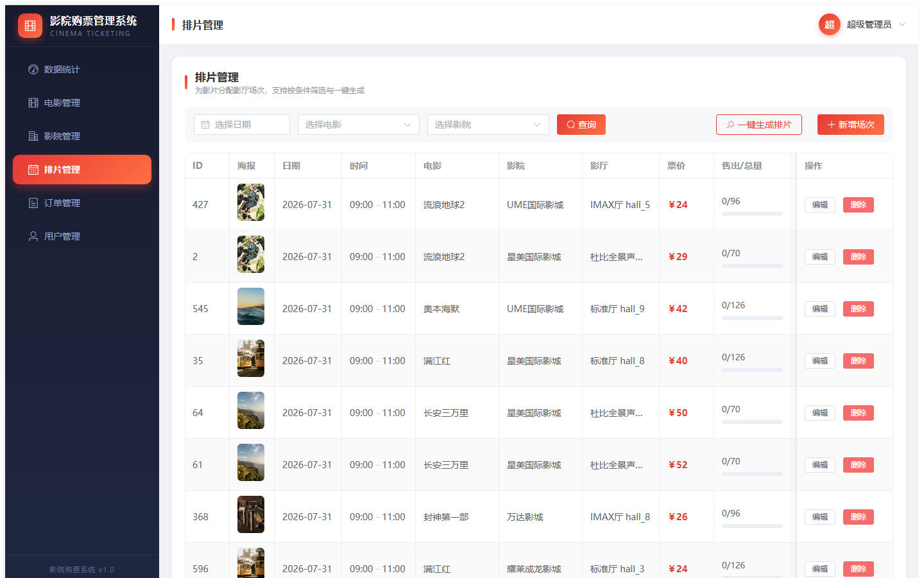Screen dimensions: 924x578
Task: Click the cinema ticketing system logo icon
Action: (x=30, y=26)
